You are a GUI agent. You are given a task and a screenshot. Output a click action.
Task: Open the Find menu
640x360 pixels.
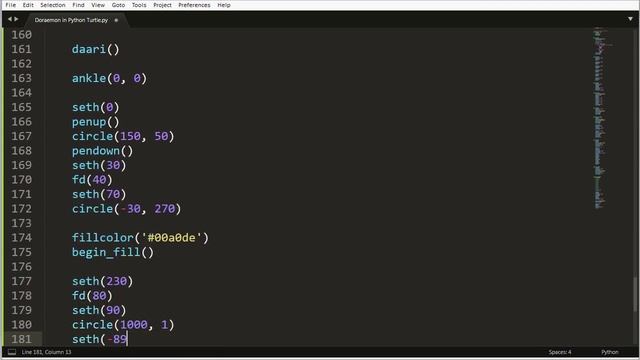[78, 5]
